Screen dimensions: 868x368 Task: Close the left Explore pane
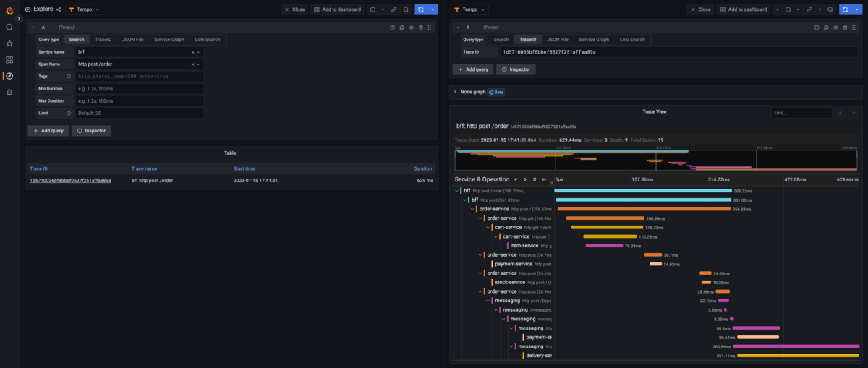coord(294,9)
